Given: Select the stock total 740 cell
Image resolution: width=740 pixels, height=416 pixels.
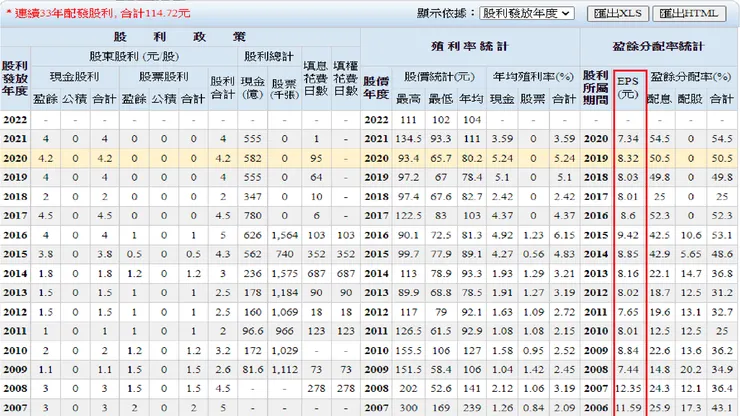Looking at the screenshot, I should coord(284,254).
